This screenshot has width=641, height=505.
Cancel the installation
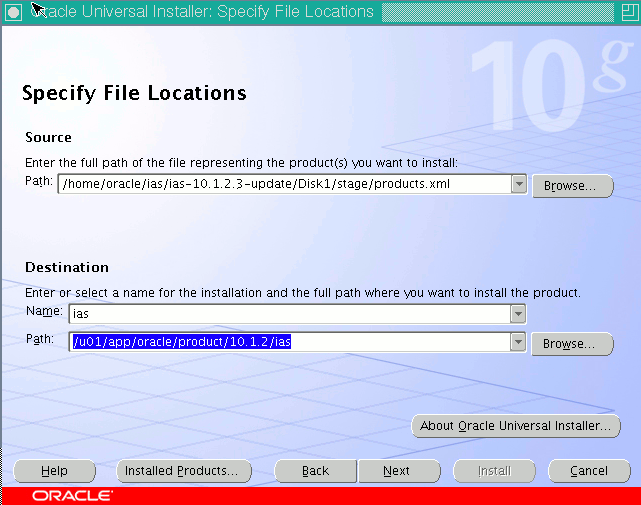click(589, 471)
